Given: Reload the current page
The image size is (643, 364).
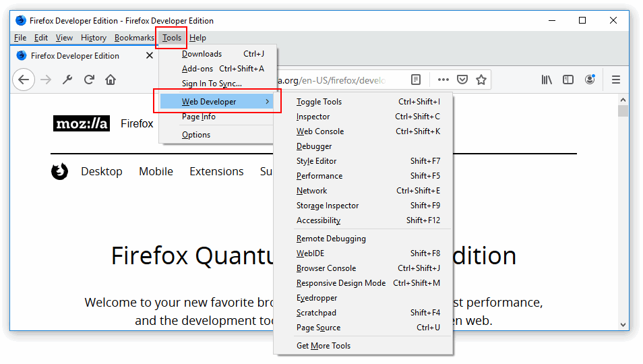Looking at the screenshot, I should coord(89,80).
